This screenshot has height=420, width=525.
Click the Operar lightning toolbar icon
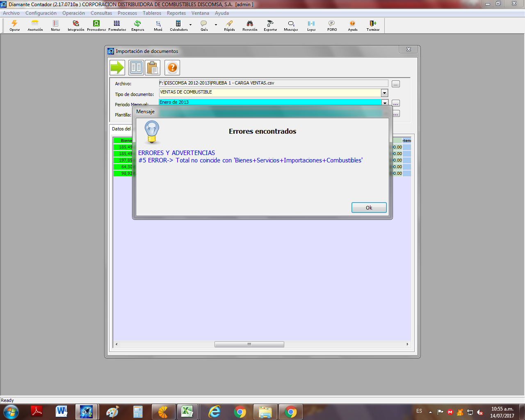click(15, 25)
